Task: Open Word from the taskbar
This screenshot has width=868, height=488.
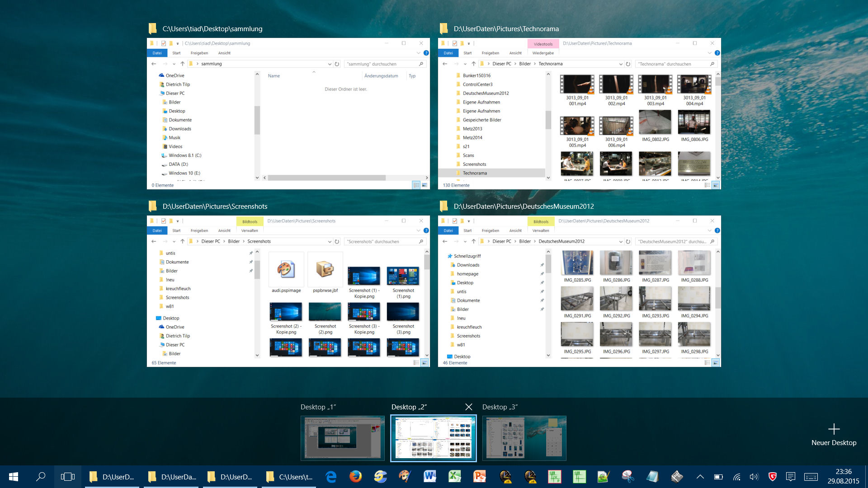Action: pyautogui.click(x=429, y=477)
